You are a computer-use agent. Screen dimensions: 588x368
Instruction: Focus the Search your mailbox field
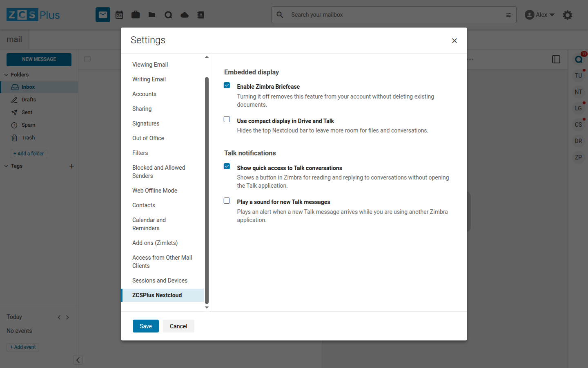point(394,15)
